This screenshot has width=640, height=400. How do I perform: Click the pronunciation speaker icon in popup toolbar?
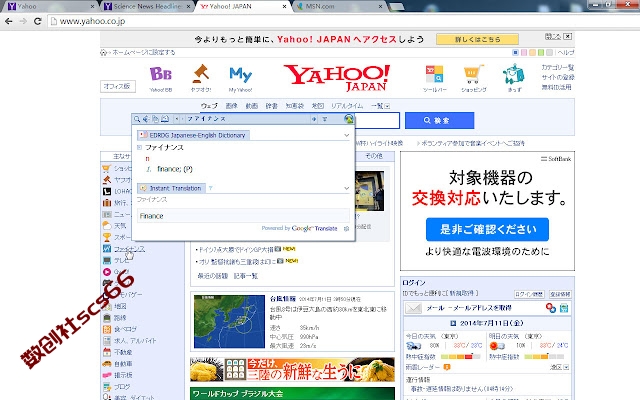(146, 119)
